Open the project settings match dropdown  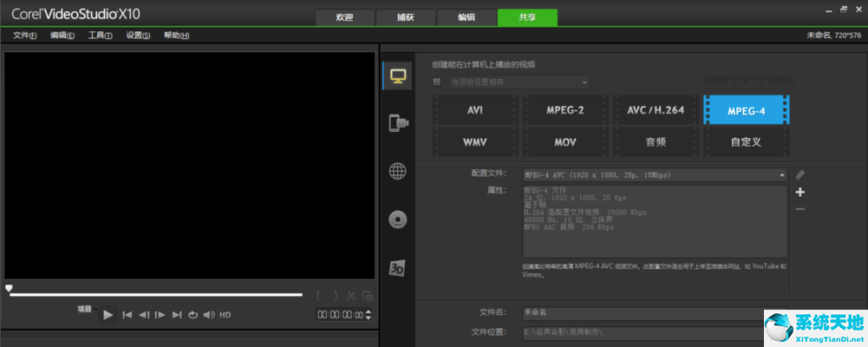tap(519, 82)
